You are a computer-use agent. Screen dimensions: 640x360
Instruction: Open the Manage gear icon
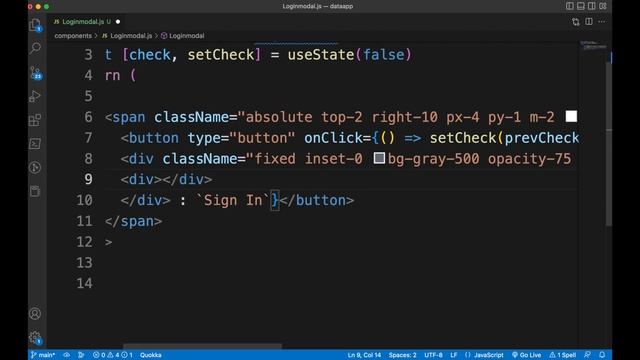35,337
